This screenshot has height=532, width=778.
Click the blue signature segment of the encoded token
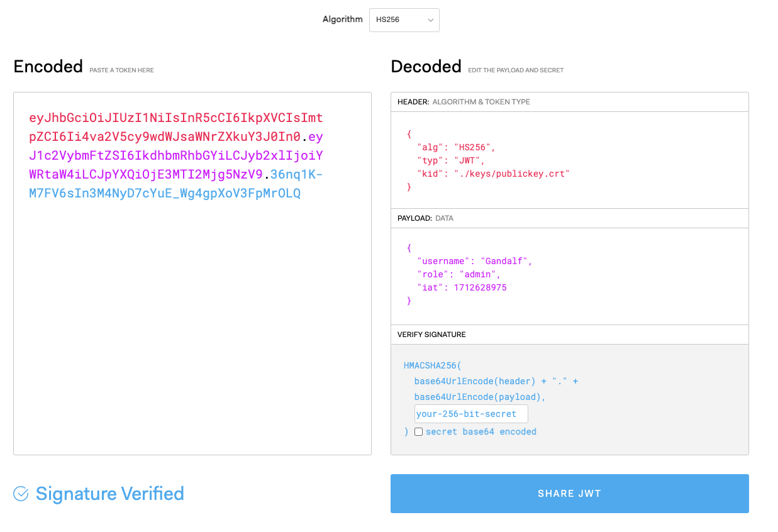pos(165,193)
